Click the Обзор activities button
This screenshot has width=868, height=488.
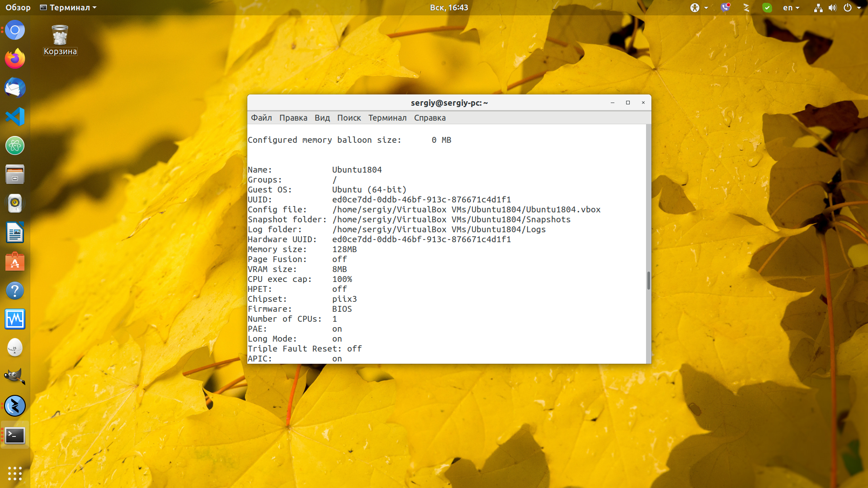pos(18,8)
